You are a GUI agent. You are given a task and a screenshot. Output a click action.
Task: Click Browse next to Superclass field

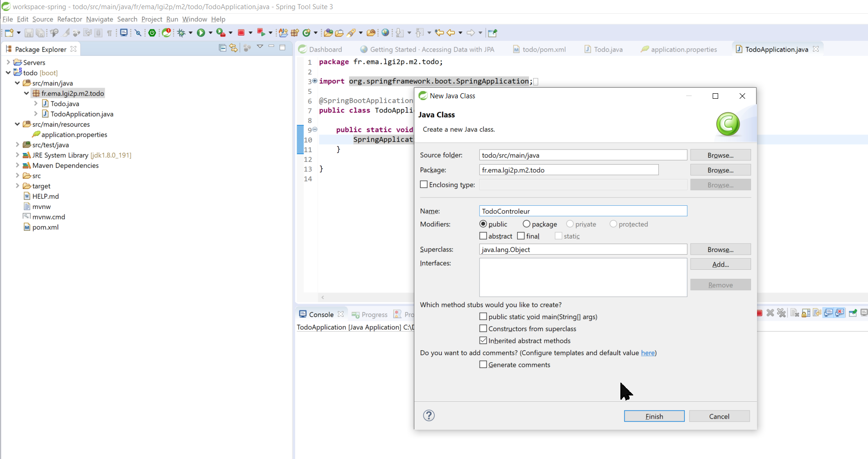tap(720, 249)
